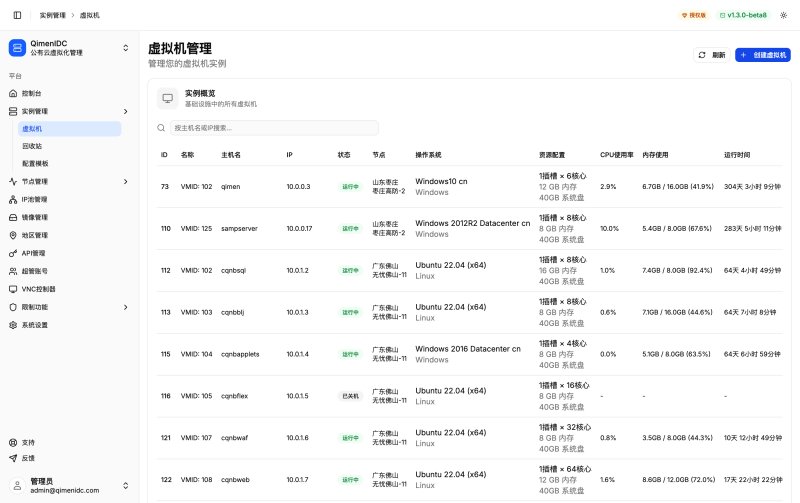Click the 授权版 license badge
The image size is (800, 503).
click(694, 15)
